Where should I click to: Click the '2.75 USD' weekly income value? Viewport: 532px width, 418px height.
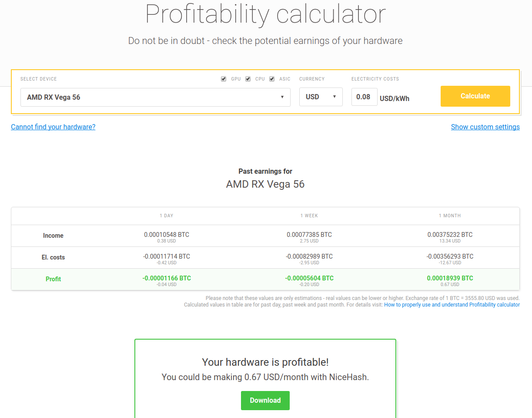tap(309, 241)
